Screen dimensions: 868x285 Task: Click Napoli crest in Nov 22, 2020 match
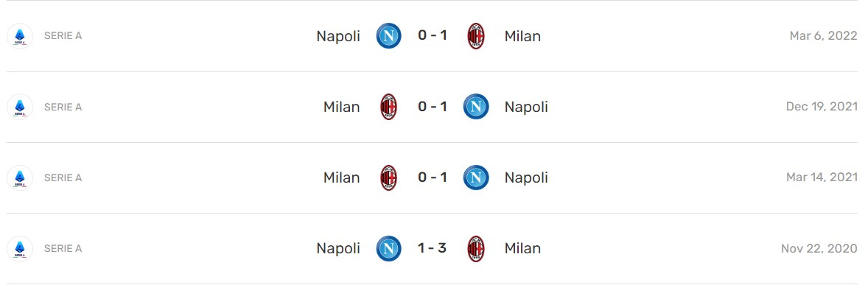coord(388,248)
